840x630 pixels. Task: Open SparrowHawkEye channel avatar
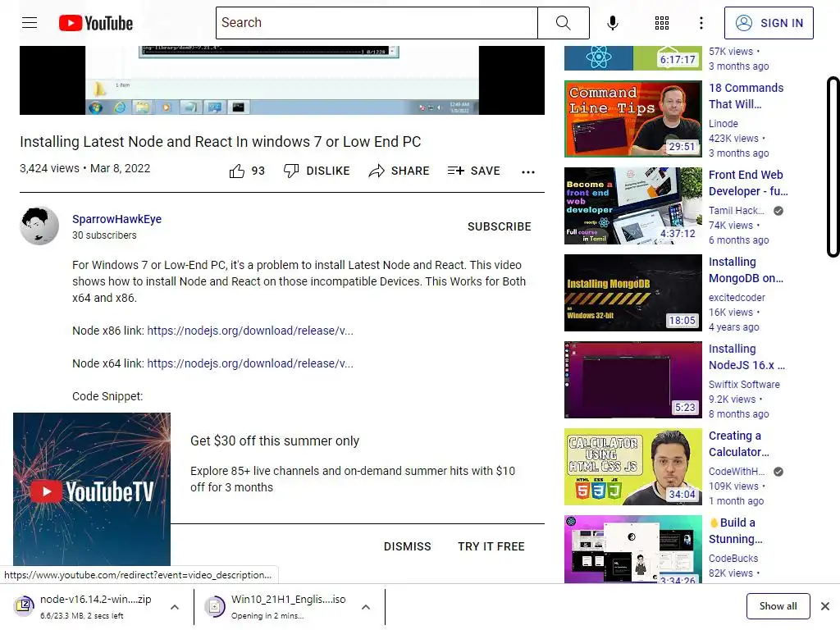pyautogui.click(x=39, y=226)
